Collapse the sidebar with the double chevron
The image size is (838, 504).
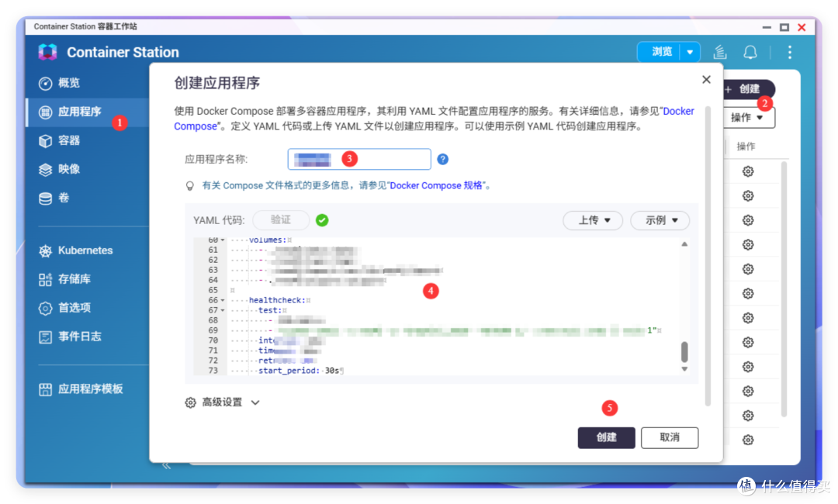166,465
